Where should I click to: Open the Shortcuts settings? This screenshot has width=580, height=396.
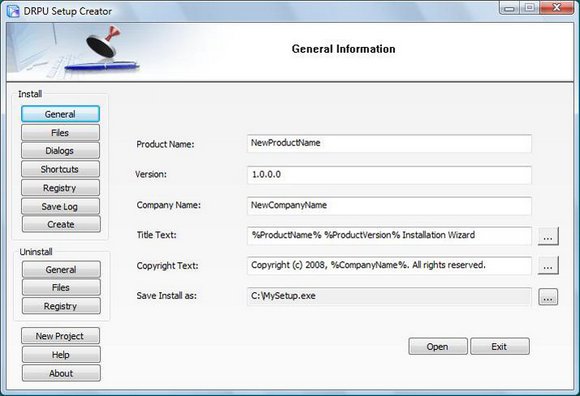coord(60,169)
